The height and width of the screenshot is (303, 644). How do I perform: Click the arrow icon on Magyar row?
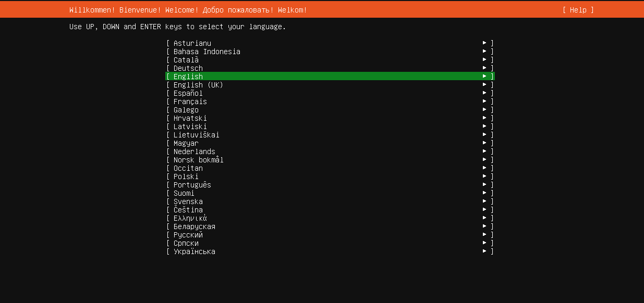[x=484, y=143]
